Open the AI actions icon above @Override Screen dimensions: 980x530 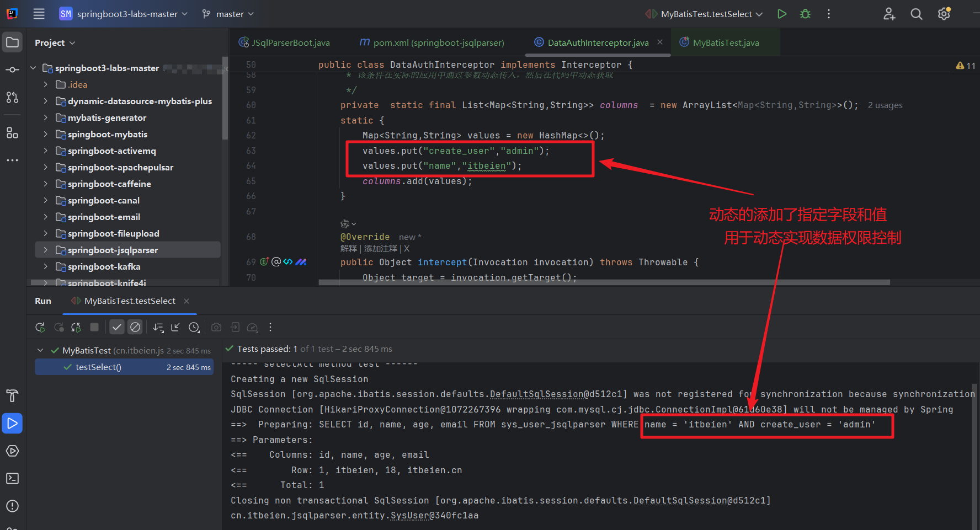pos(348,224)
